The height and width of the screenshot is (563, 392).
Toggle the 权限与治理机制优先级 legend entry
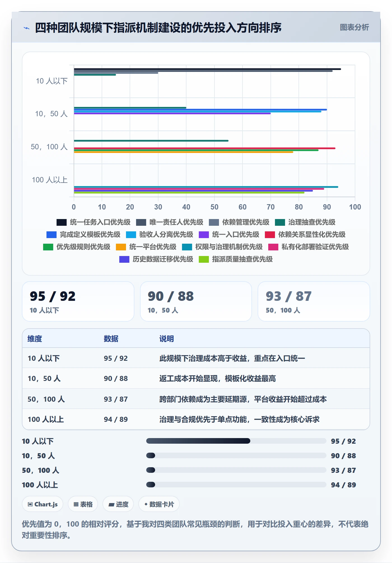click(x=222, y=247)
